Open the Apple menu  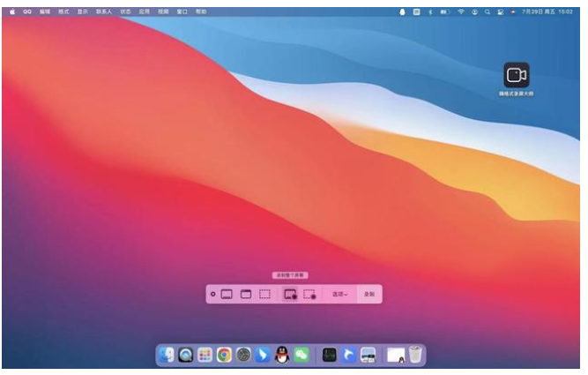(x=12, y=11)
